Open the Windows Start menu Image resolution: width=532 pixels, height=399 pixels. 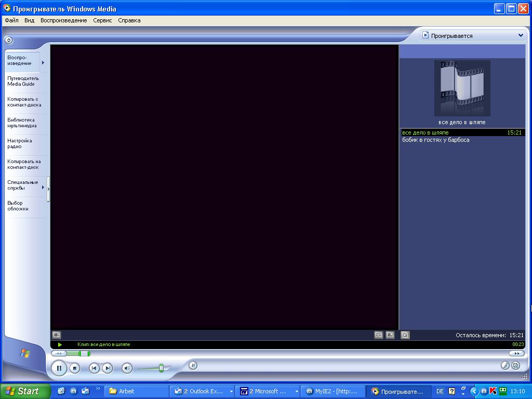[25, 391]
